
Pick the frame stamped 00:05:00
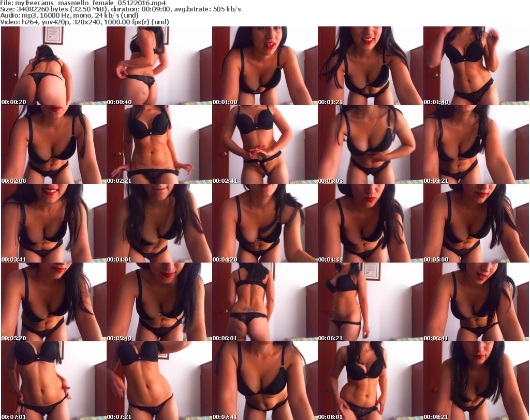(476, 223)
